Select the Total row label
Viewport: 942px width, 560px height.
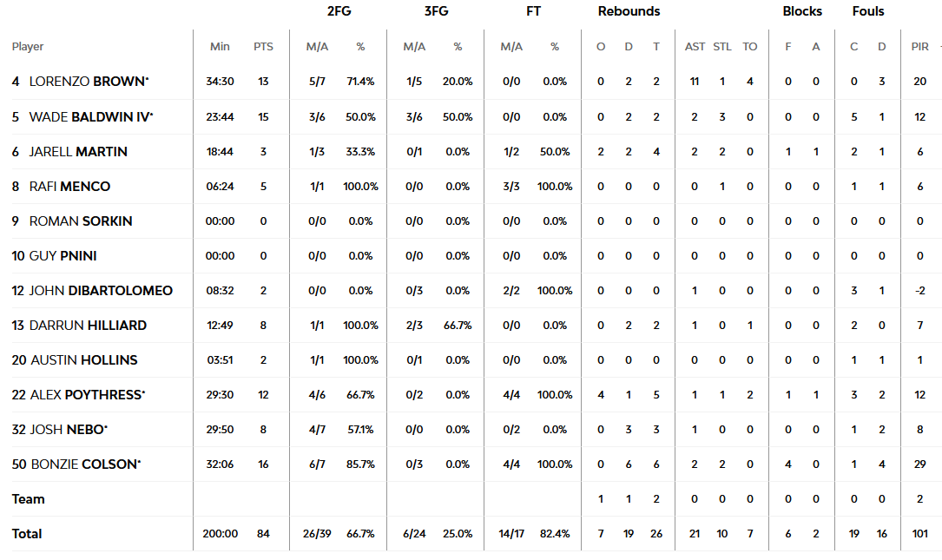27,533
